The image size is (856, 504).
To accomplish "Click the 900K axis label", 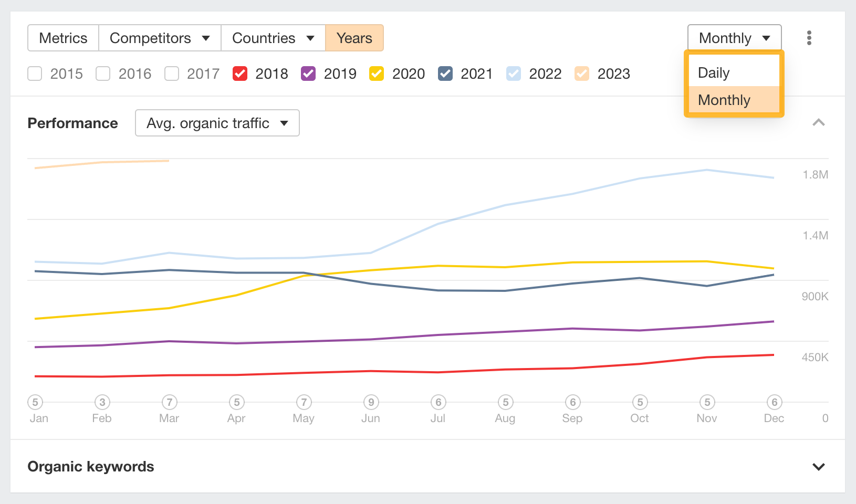I will click(815, 297).
